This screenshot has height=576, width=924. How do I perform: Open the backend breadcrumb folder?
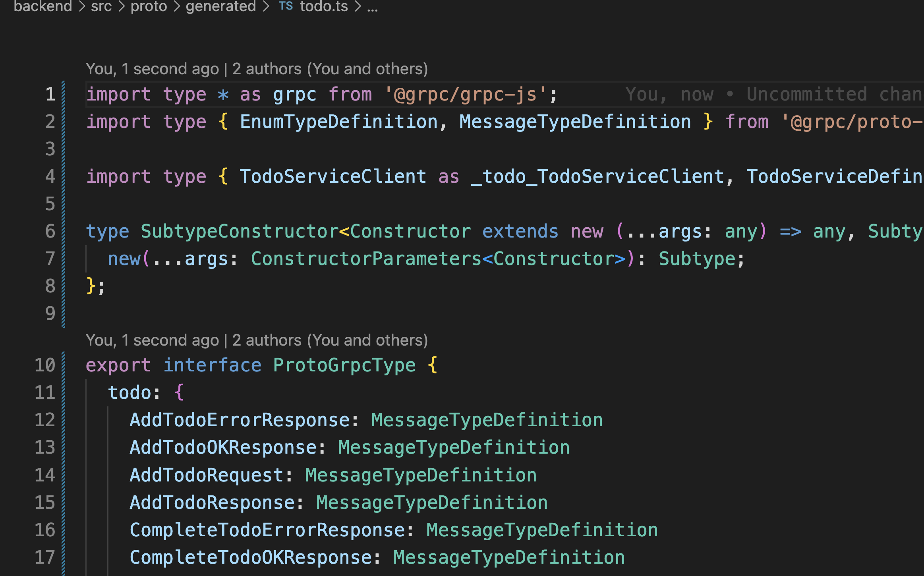[x=43, y=6]
